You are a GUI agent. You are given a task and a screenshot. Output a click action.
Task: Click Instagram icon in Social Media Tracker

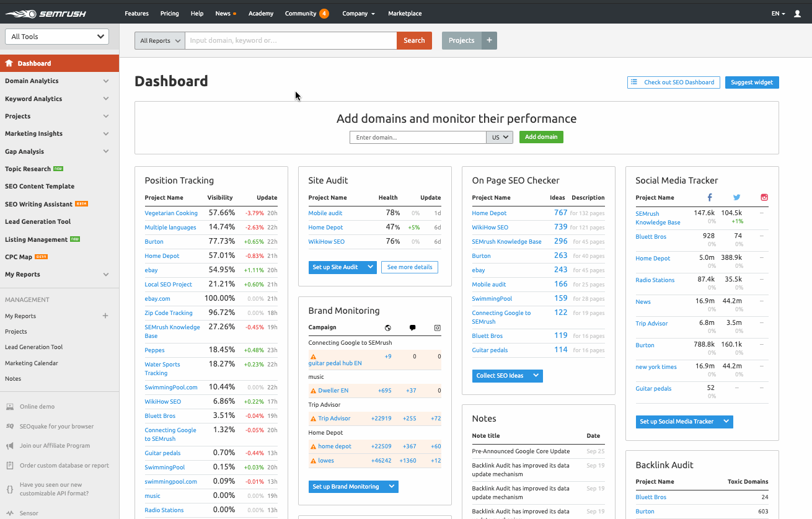coord(764,198)
